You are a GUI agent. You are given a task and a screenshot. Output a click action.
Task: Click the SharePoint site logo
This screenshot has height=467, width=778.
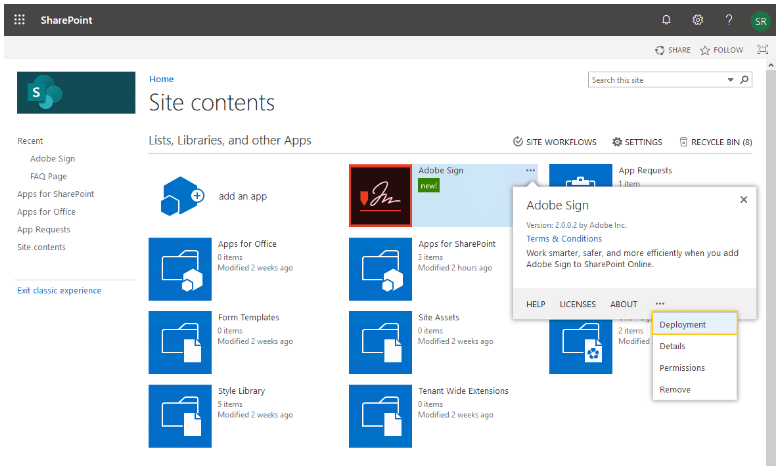pos(76,92)
